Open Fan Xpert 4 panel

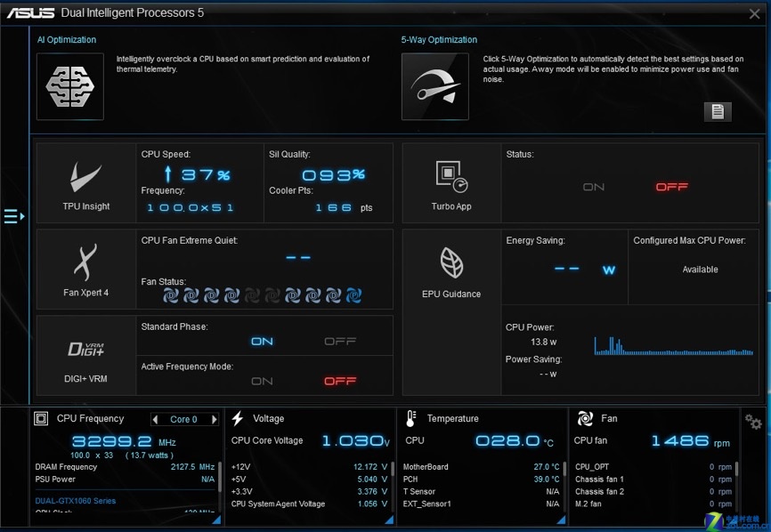pyautogui.click(x=86, y=270)
